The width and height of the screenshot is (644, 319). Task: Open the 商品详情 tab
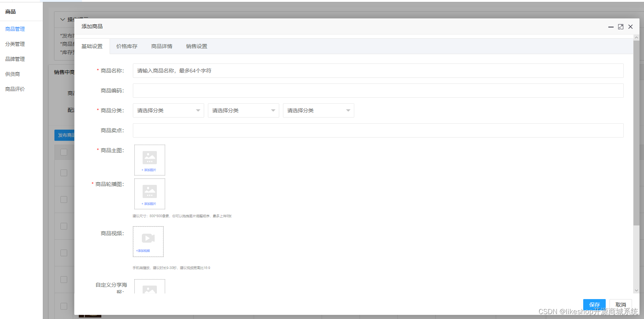tap(162, 46)
